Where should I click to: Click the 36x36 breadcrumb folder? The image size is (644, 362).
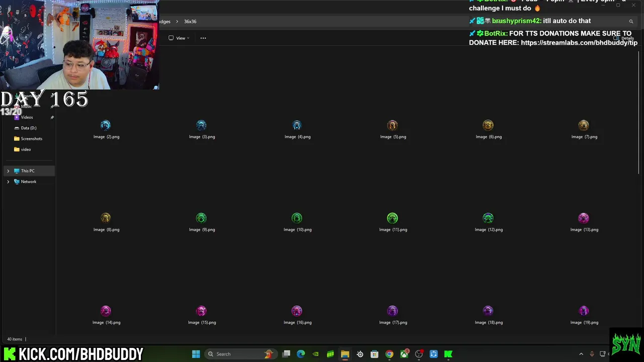click(x=190, y=22)
